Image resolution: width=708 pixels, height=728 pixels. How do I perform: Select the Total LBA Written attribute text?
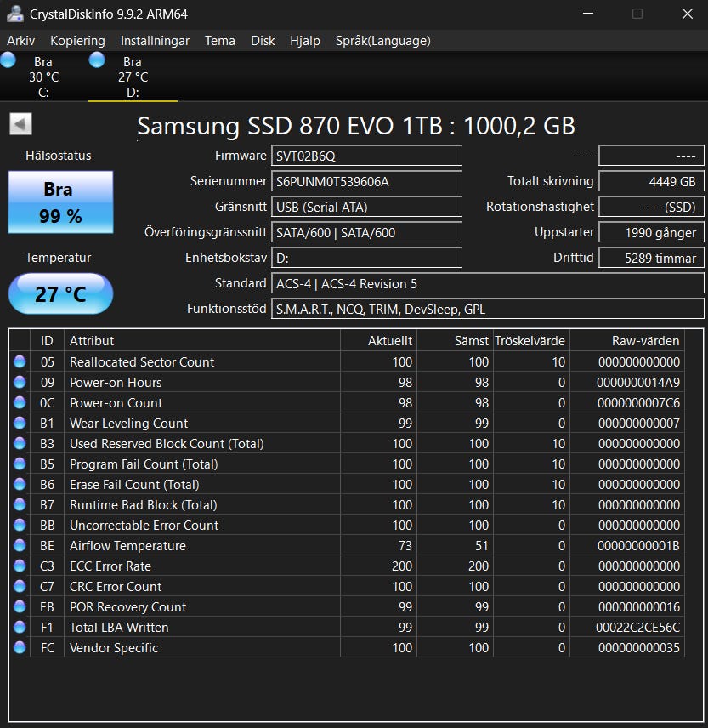coord(119,628)
